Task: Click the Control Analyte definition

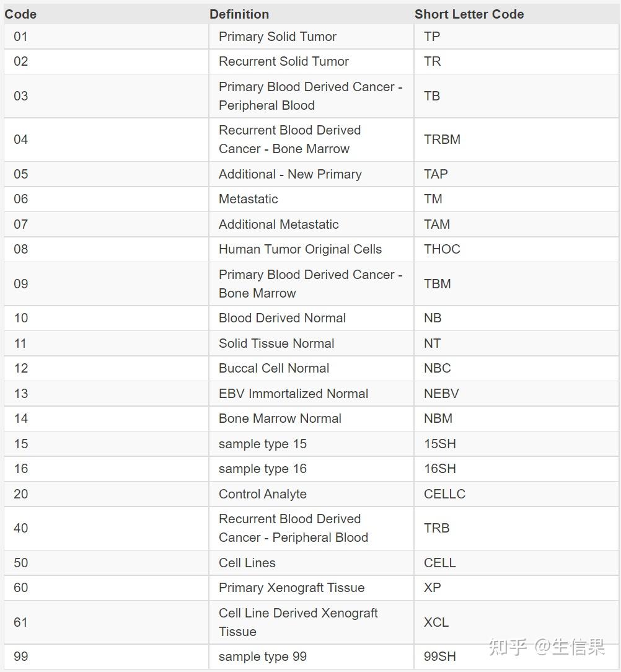Action: point(262,494)
